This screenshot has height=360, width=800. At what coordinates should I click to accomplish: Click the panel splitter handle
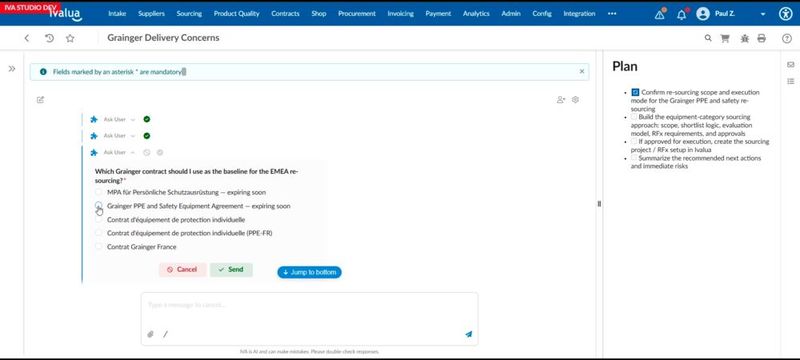[599, 204]
